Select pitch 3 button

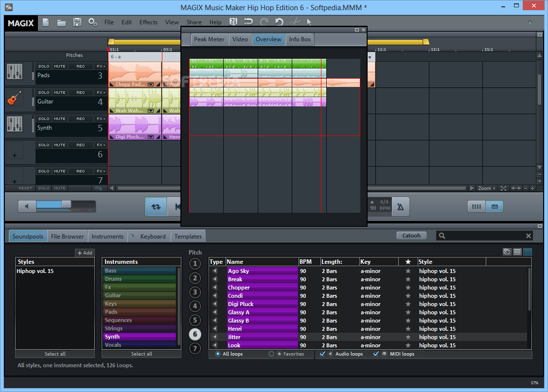[195, 292]
